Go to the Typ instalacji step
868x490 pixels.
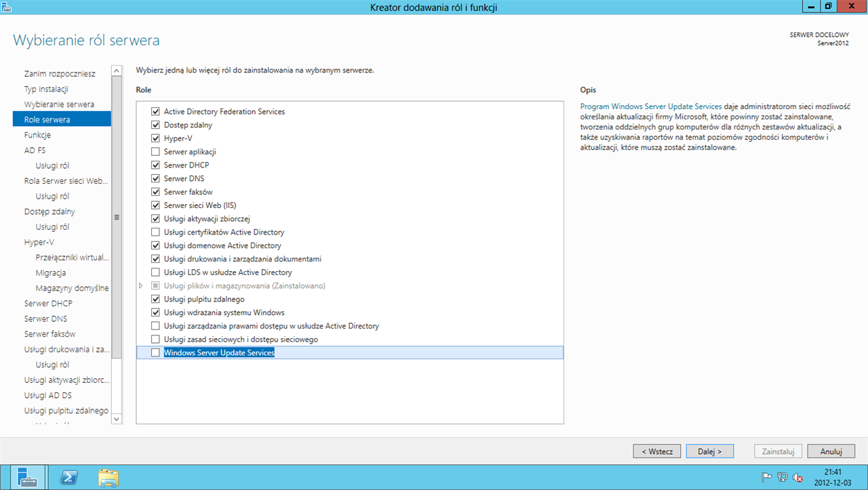(x=46, y=89)
